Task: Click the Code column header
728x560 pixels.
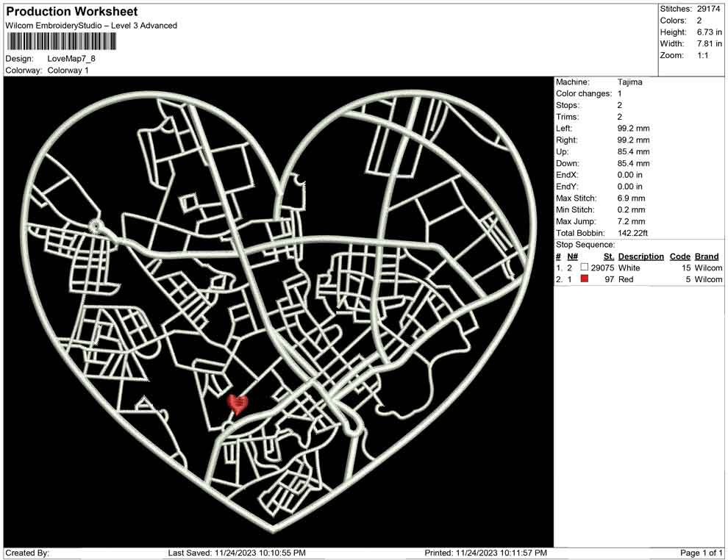Action: 680,256
